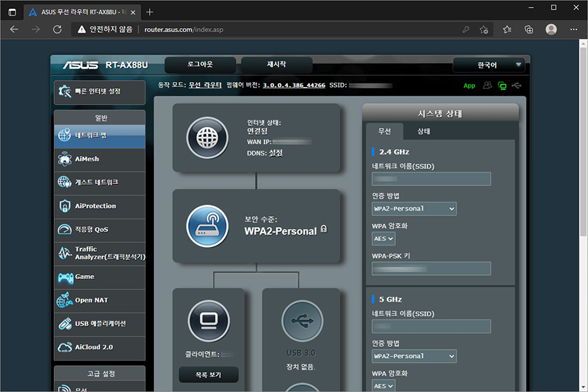Click the USB status icon in header

click(517, 86)
